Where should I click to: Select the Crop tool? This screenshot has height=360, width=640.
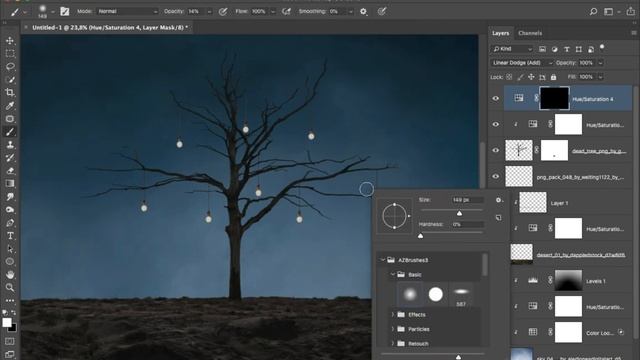pos(10,93)
